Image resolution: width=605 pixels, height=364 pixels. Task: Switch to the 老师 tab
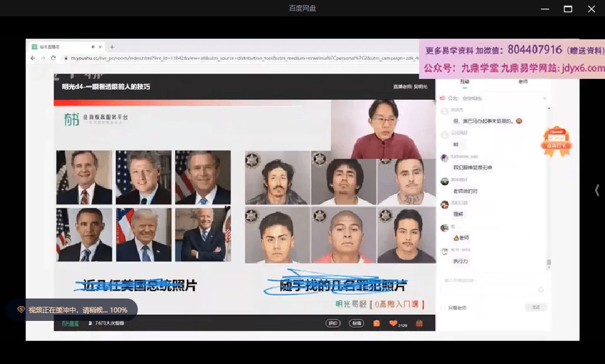tap(523, 82)
